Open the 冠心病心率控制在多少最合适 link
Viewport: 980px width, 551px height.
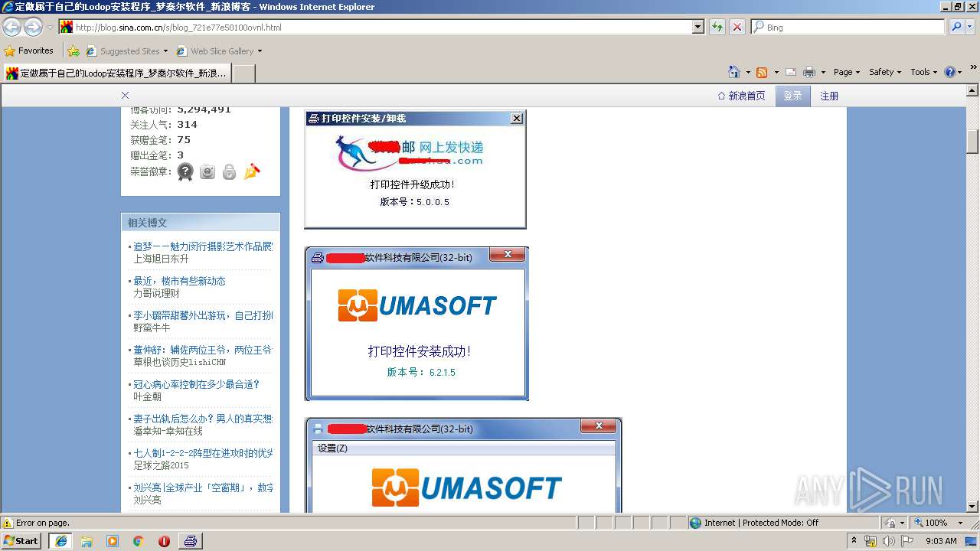(197, 384)
